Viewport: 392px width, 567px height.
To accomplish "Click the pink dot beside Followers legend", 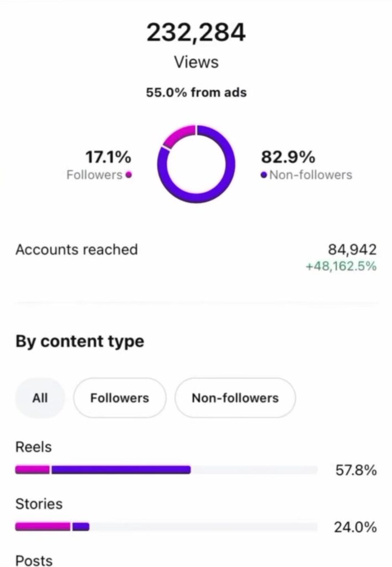I will click(x=128, y=175).
